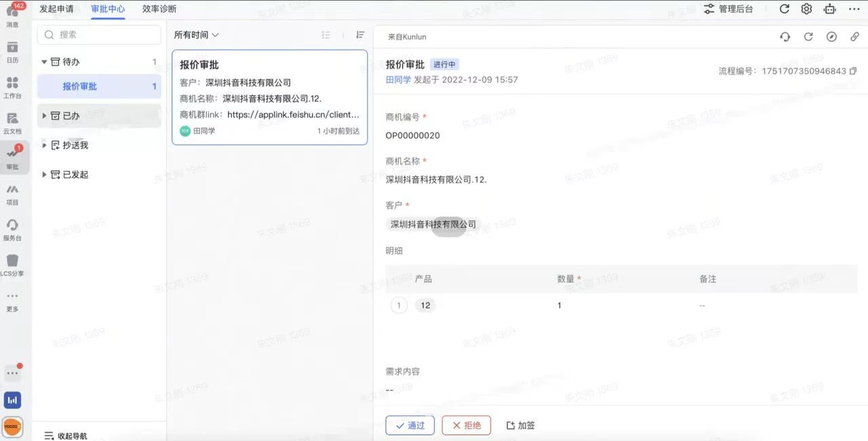
Task: Copy link with the chain icon
Action: tap(854, 37)
